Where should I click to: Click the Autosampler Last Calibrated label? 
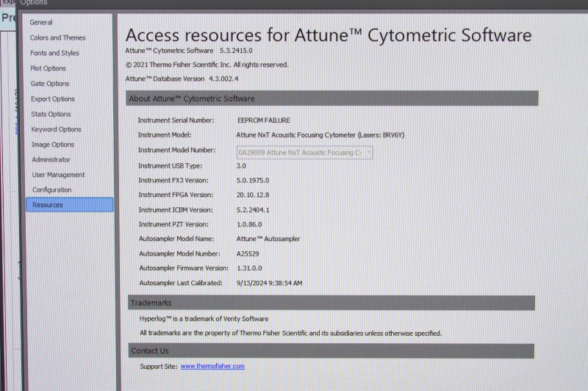tap(181, 283)
